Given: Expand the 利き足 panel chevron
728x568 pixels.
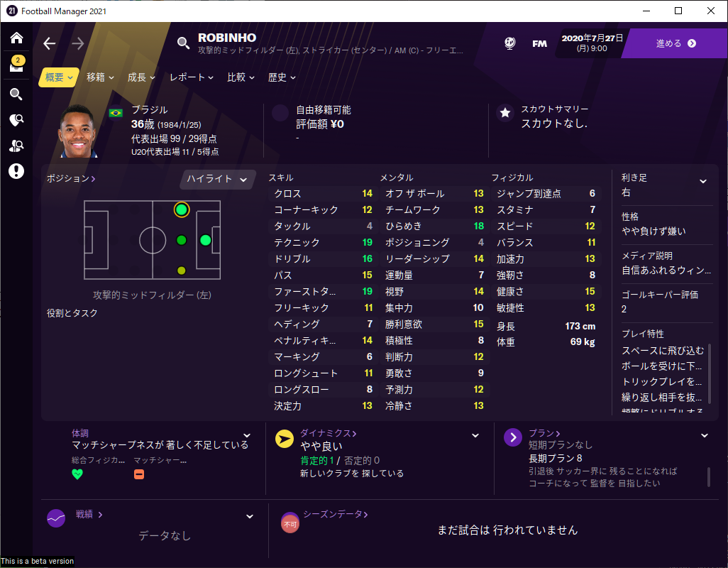Looking at the screenshot, I should (703, 182).
